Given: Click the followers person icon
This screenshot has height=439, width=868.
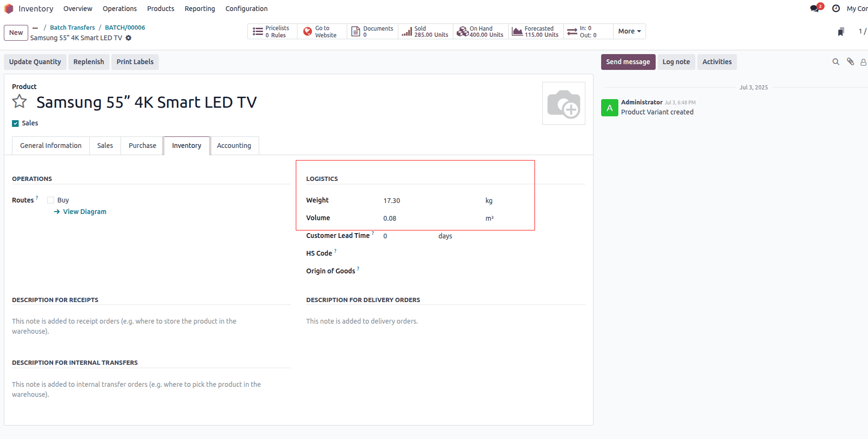Looking at the screenshot, I should [x=863, y=62].
